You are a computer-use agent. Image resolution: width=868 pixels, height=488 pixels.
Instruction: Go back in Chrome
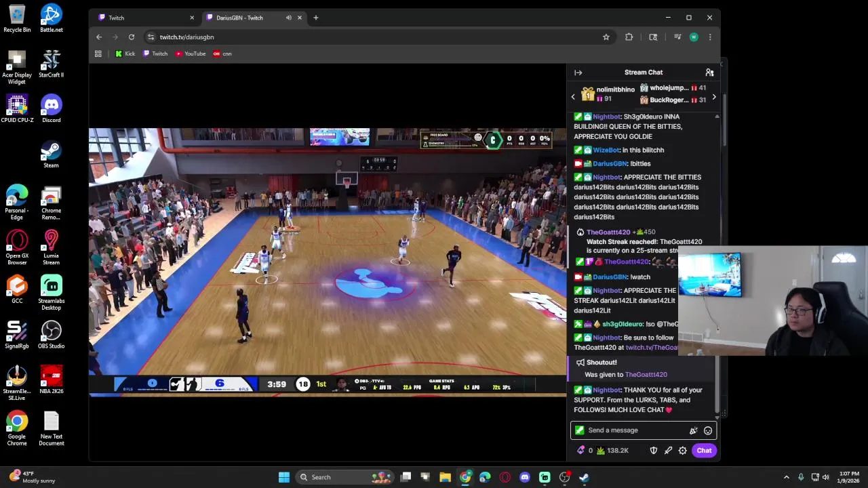[x=99, y=37]
